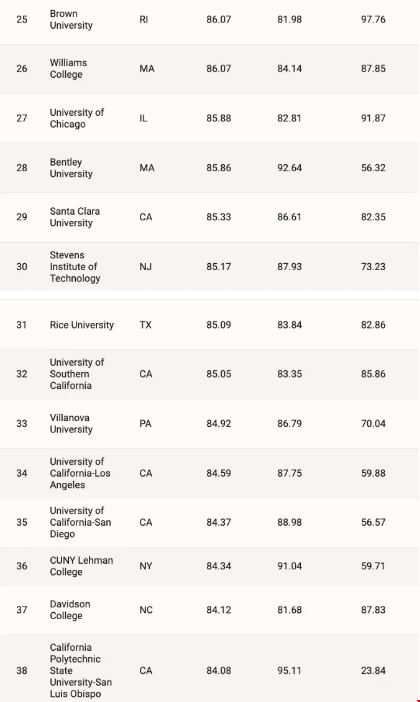
Task: Click Villanova University entry
Action: tap(71, 424)
